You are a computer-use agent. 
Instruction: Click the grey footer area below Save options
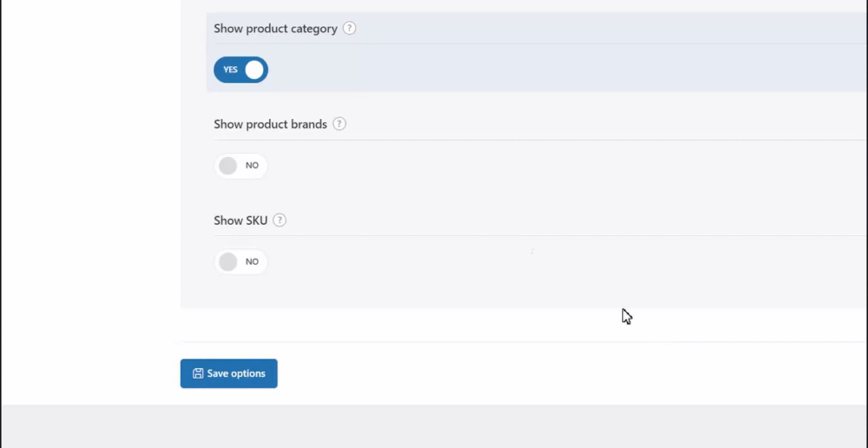click(x=434, y=427)
